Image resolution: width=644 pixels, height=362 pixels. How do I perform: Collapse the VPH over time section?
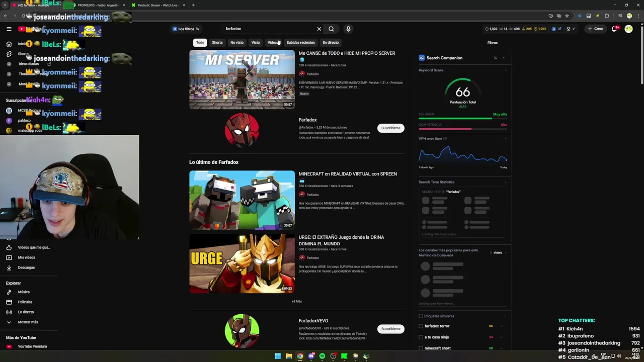click(x=505, y=139)
